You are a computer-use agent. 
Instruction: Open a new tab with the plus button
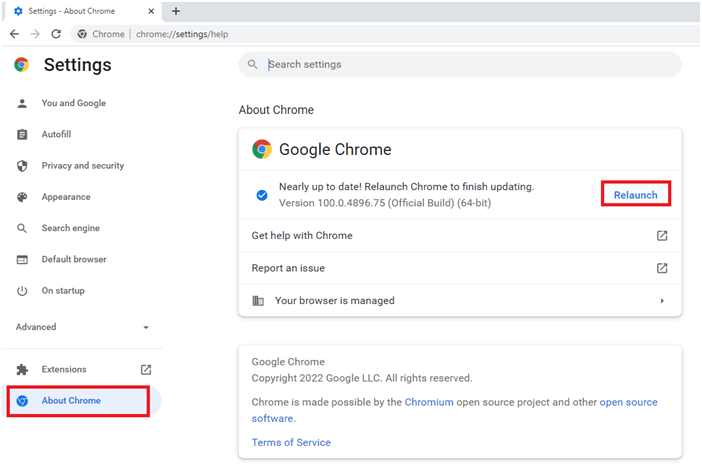[x=176, y=11]
